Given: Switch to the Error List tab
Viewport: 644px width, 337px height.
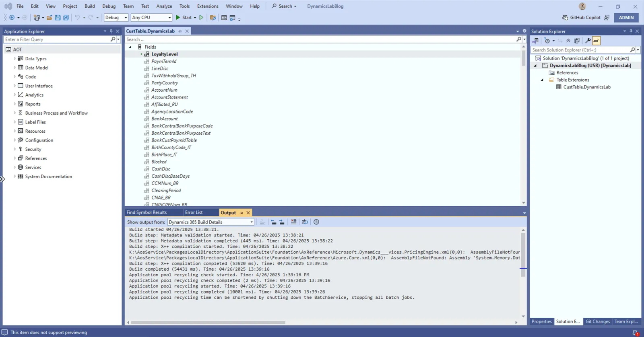Looking at the screenshot, I should click(x=194, y=213).
